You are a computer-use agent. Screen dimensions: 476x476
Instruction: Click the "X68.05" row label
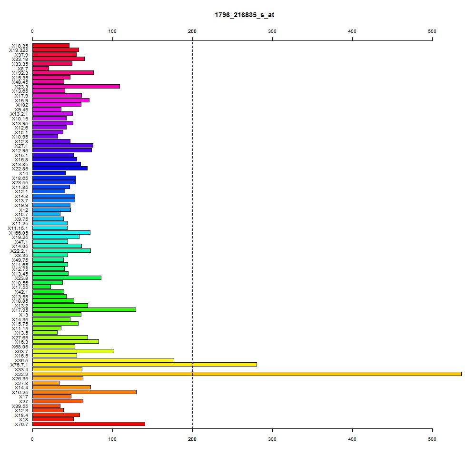tap(20, 347)
